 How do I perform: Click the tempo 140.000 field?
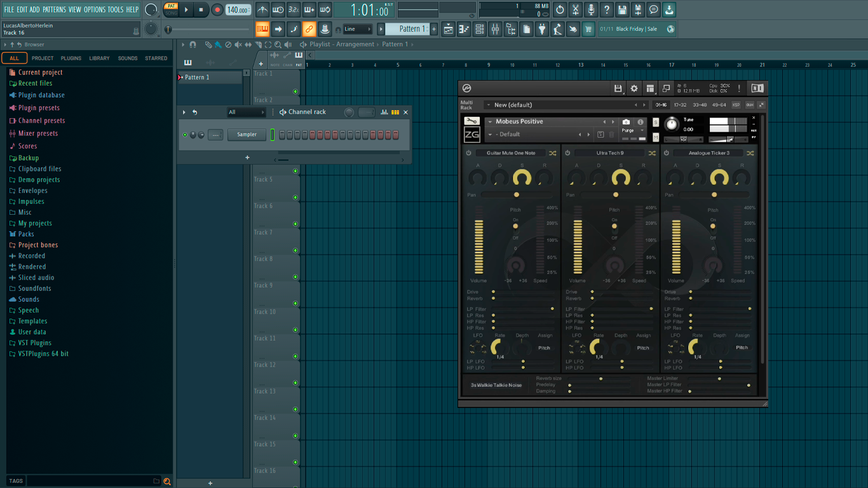[x=238, y=10]
